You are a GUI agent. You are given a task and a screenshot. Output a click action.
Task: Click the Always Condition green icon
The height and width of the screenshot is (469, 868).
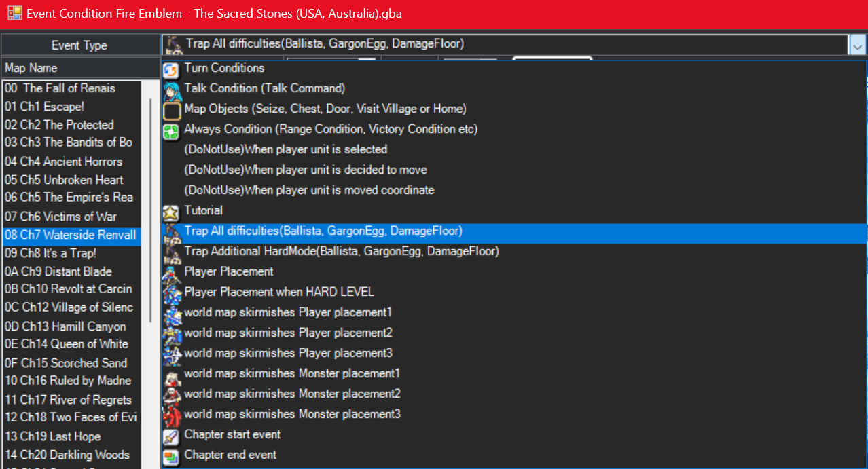pyautogui.click(x=172, y=130)
